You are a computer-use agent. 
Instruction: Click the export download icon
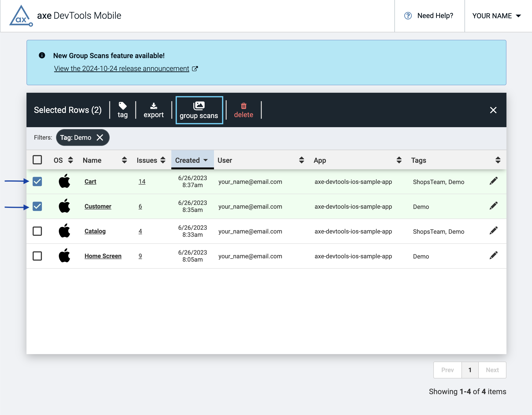(x=154, y=106)
